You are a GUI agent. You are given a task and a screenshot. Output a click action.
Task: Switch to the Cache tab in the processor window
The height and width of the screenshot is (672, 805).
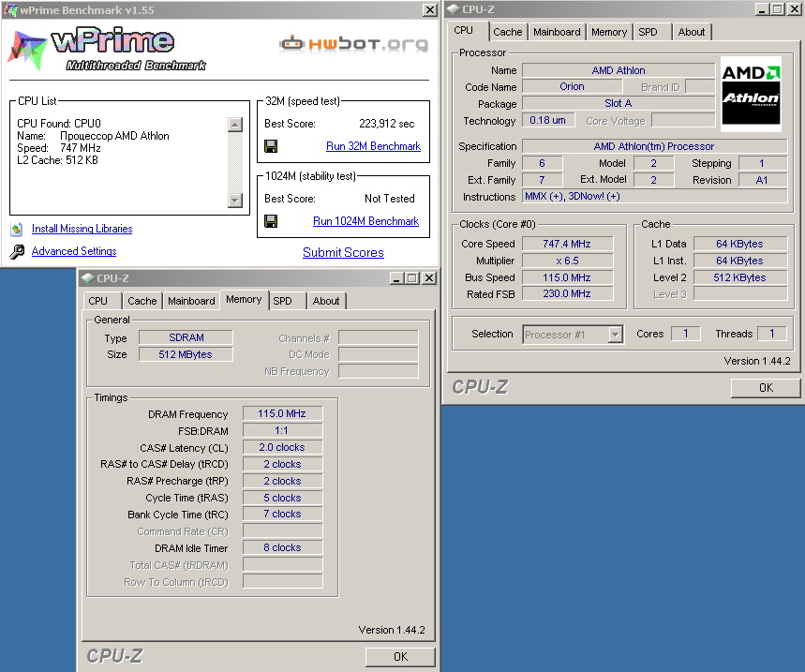[x=507, y=32]
